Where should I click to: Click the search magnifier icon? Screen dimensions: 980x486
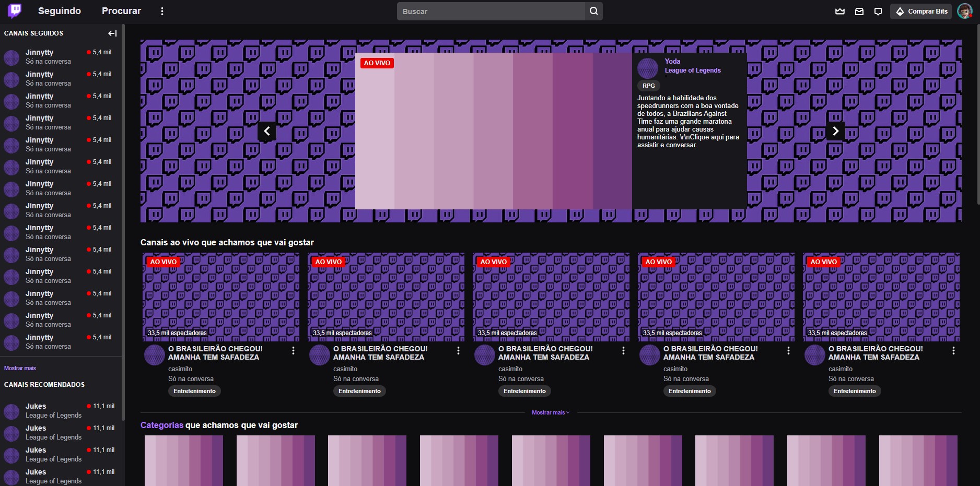(593, 11)
